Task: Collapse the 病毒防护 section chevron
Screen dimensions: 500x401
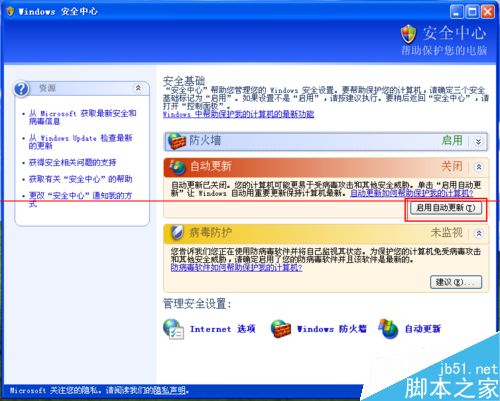Action: [479, 233]
